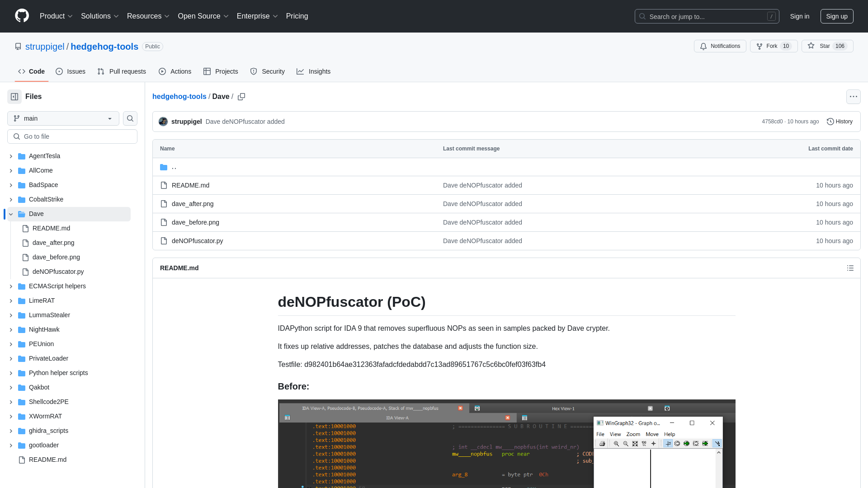Switch to the Actions tab

(175, 71)
